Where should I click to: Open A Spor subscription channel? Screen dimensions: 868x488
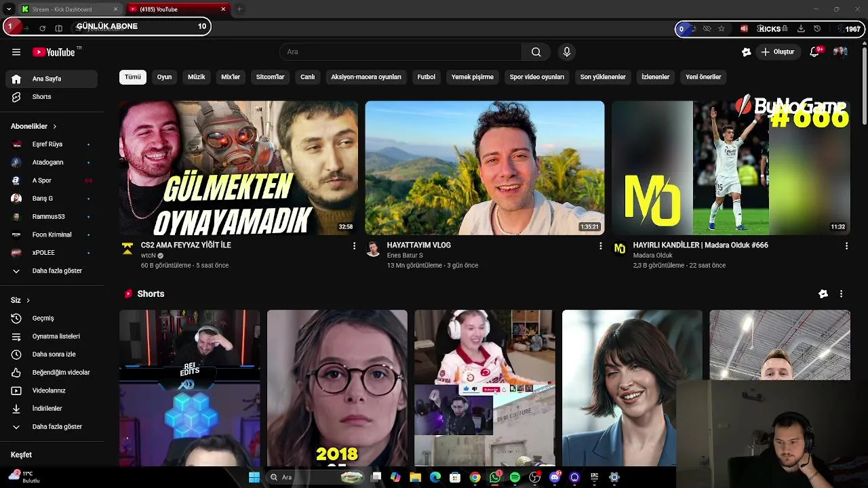tap(52, 180)
